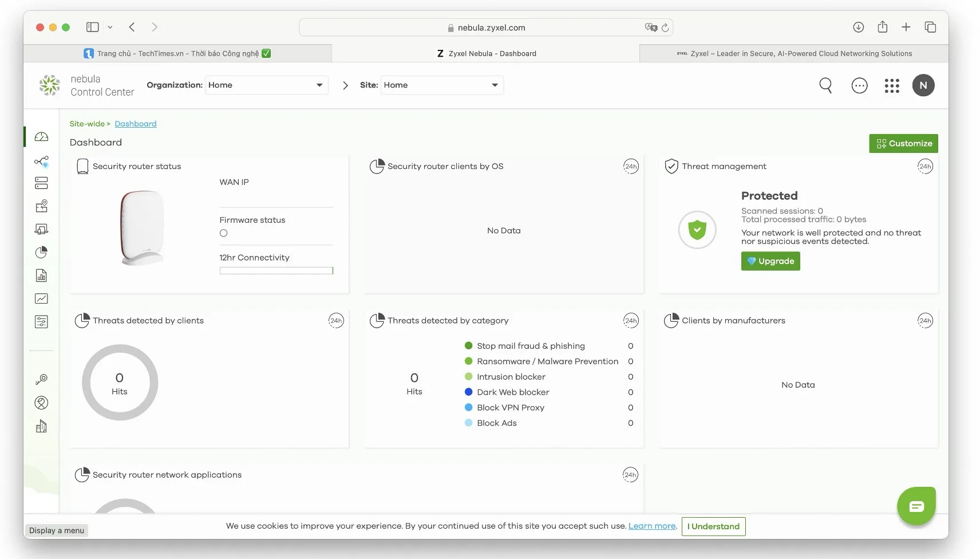Click the WAN IP label

[x=234, y=182]
